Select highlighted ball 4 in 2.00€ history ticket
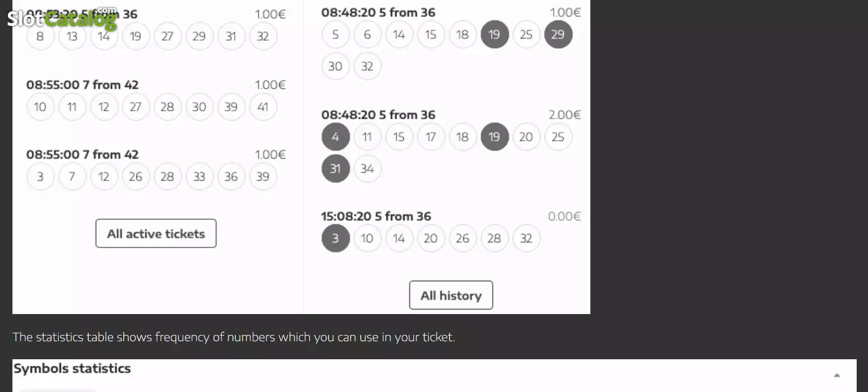This screenshot has height=392, width=868. tap(335, 137)
